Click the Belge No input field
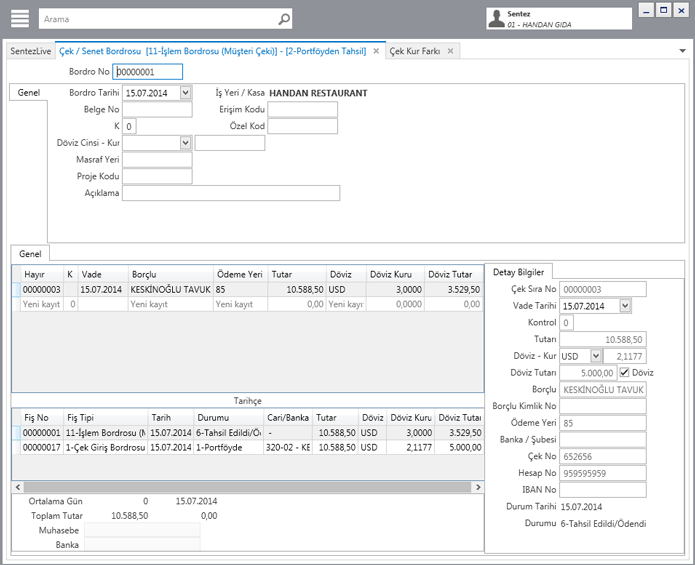Image resolution: width=695 pixels, height=565 pixels. (x=157, y=109)
